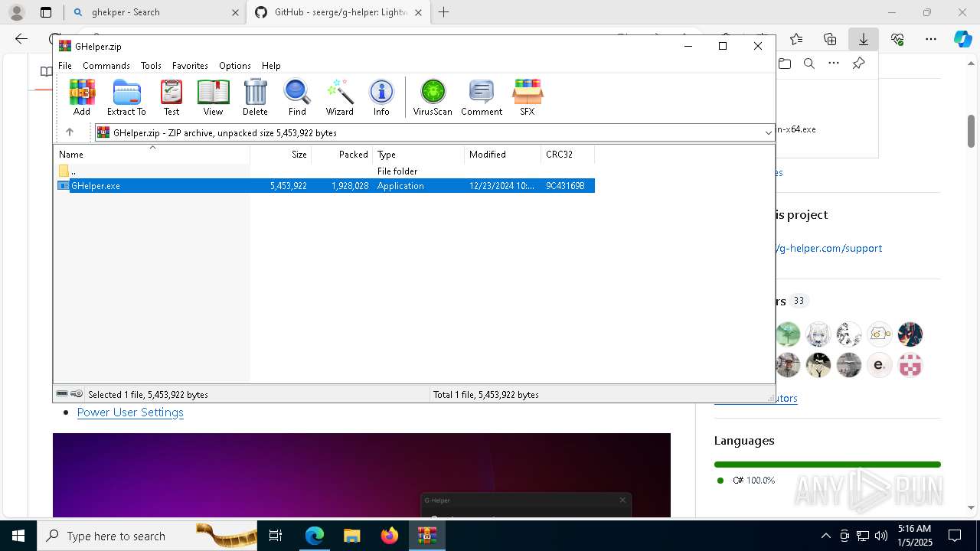Click the 'e' contributor avatar
Screen dimensions: 980x551
(x=880, y=365)
